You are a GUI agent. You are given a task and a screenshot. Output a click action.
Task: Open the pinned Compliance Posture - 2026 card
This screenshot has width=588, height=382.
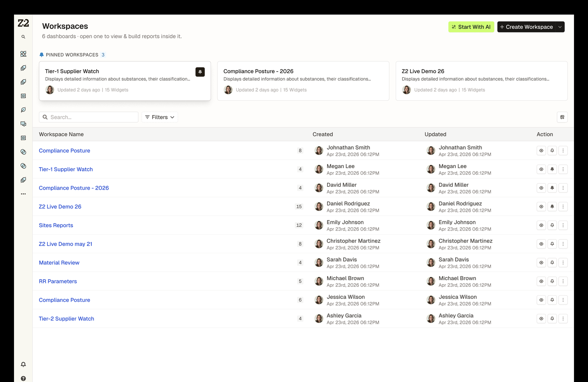[x=303, y=81]
